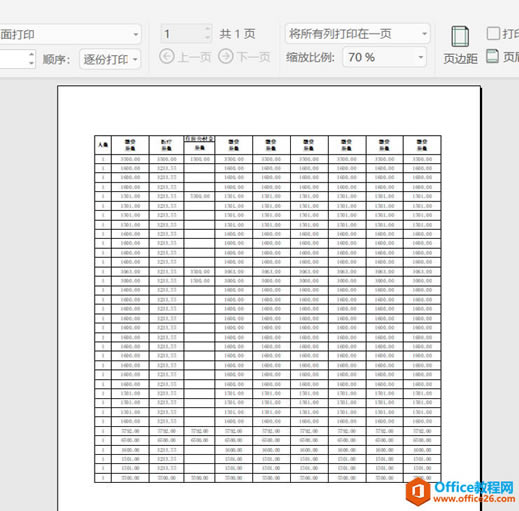The width and height of the screenshot is (519, 511).
Task: Click the header/footer page icon
Action: 492,56
